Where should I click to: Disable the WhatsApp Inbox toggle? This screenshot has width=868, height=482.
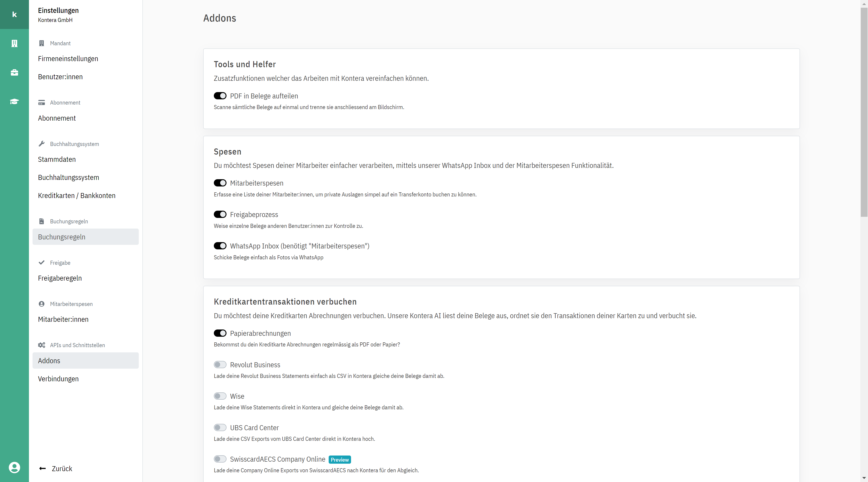[x=220, y=246]
